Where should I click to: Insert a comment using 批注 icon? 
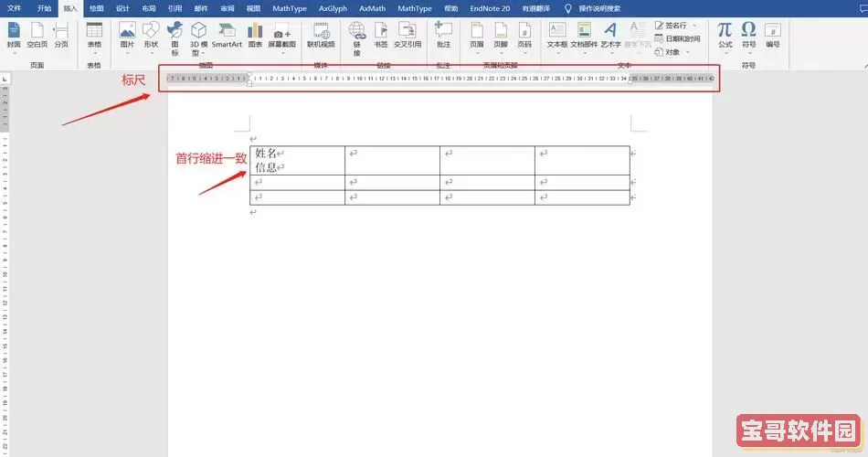click(443, 35)
